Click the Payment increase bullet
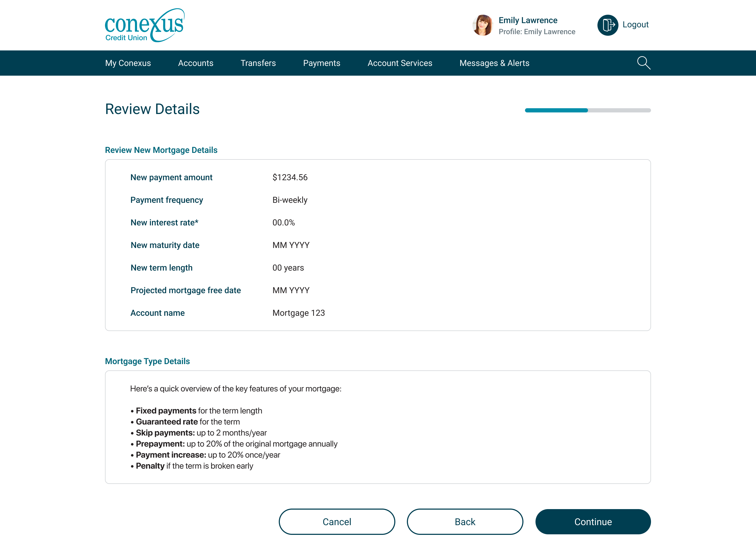Image resolution: width=756 pixels, height=538 pixels. (205, 454)
